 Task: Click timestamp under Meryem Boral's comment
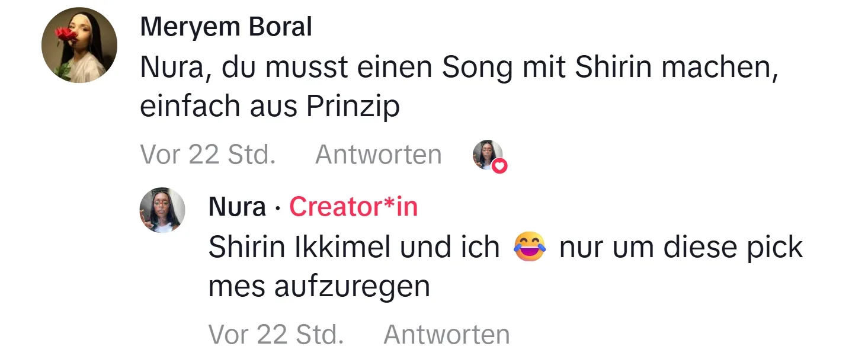click(208, 155)
